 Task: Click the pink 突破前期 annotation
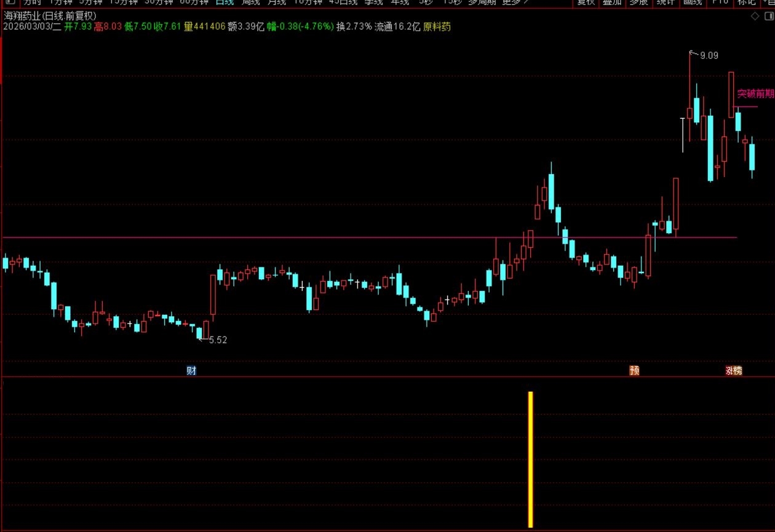point(755,94)
